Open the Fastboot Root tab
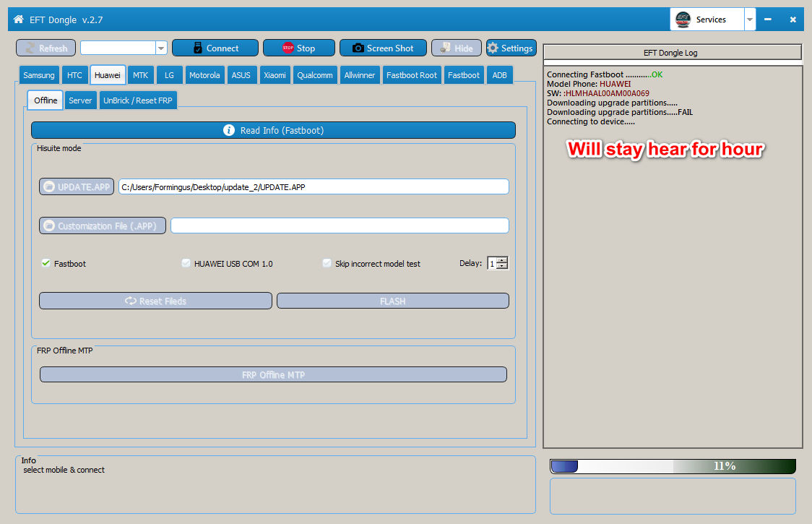The height and width of the screenshot is (524, 812). pos(412,75)
